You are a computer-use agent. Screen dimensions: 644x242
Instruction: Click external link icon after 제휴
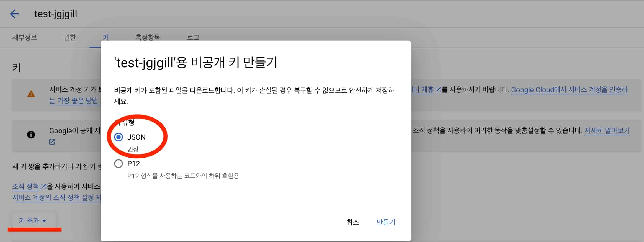click(x=438, y=90)
